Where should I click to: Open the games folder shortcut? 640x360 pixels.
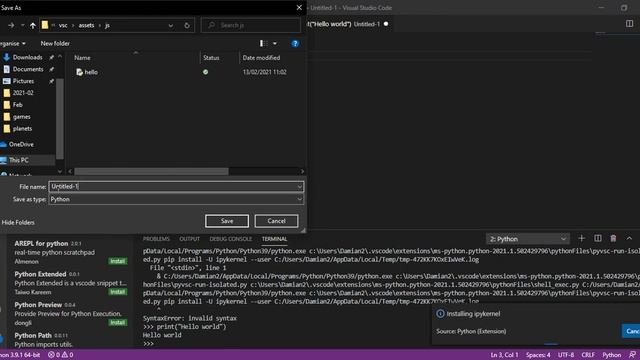click(22, 117)
